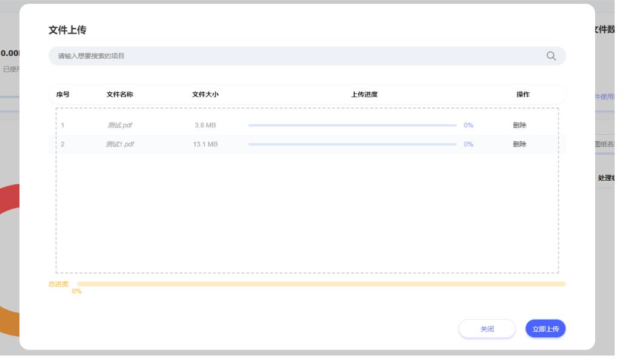This screenshot has height=364, width=628.
Task: Click the 测试1.pdf upload progress bar
Action: pos(352,144)
